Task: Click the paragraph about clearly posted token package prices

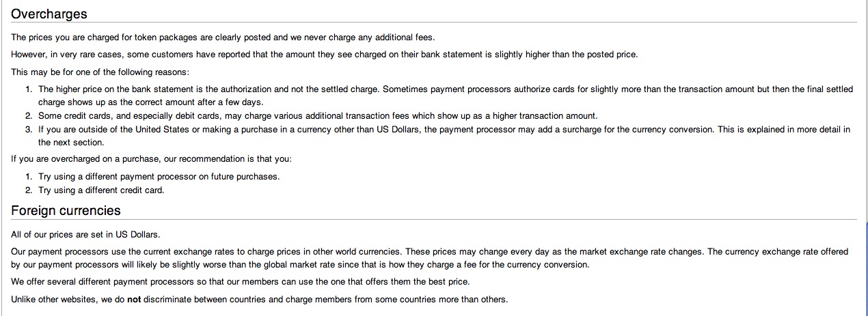Action: pos(223,38)
